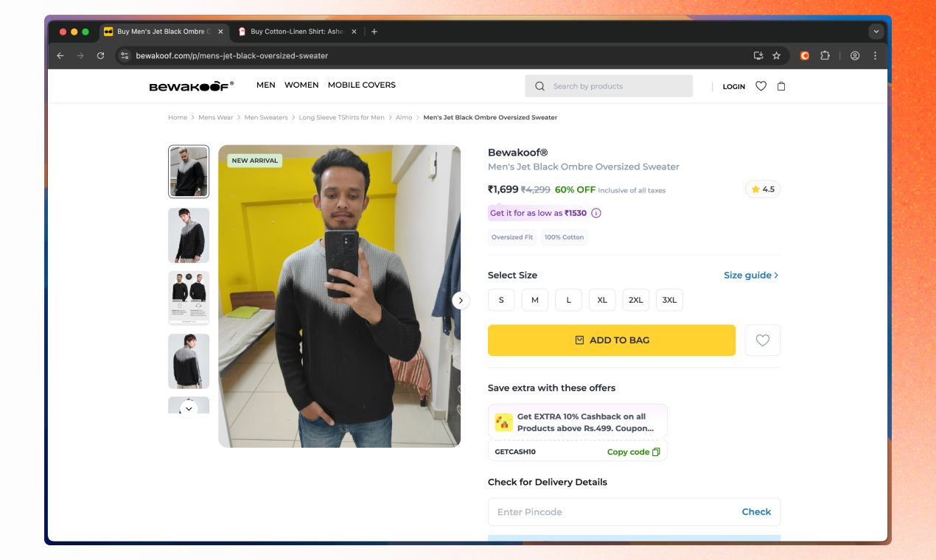
Task: Open the browser tab list dropdown
Action: [x=876, y=32]
